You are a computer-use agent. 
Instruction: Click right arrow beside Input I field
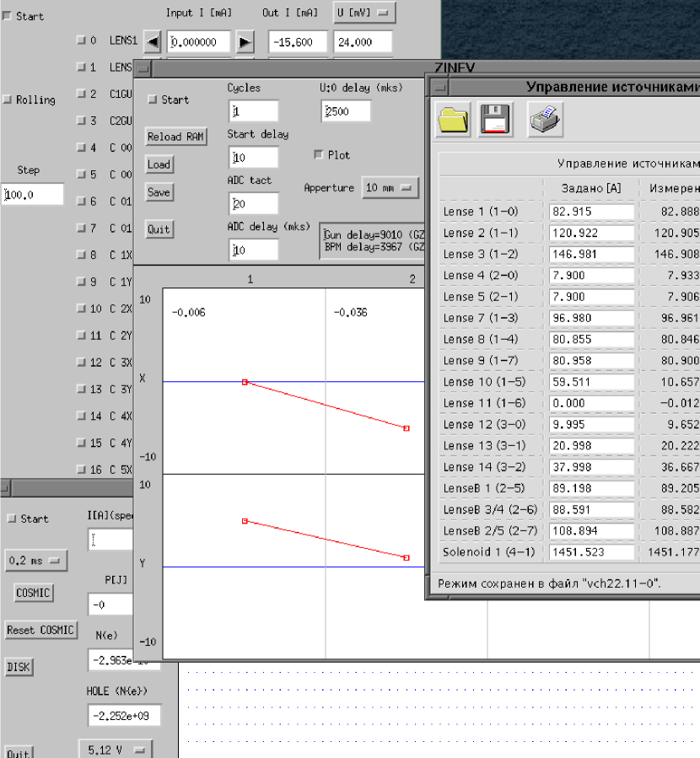245,42
